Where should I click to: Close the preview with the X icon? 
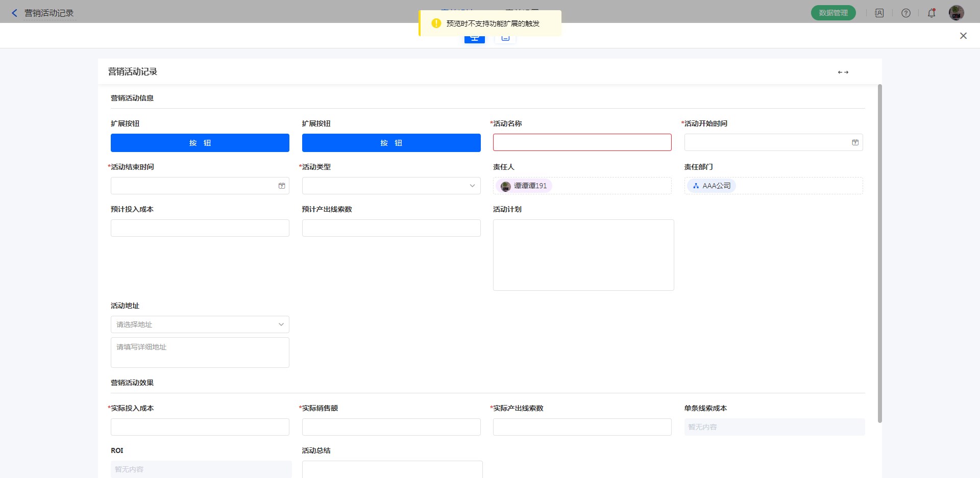[963, 36]
